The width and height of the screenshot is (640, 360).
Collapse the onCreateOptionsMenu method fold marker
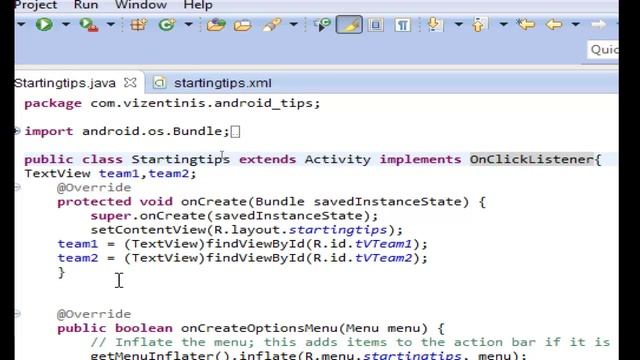click(18, 314)
